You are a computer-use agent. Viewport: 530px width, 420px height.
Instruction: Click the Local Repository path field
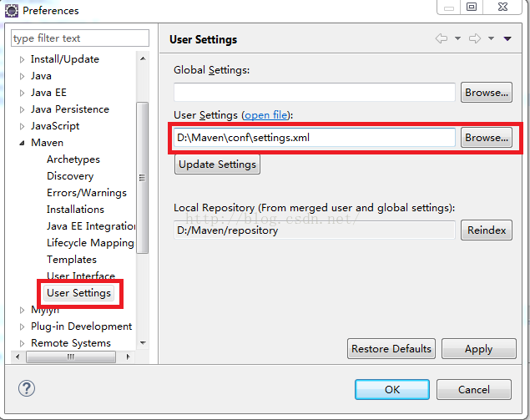(315, 230)
